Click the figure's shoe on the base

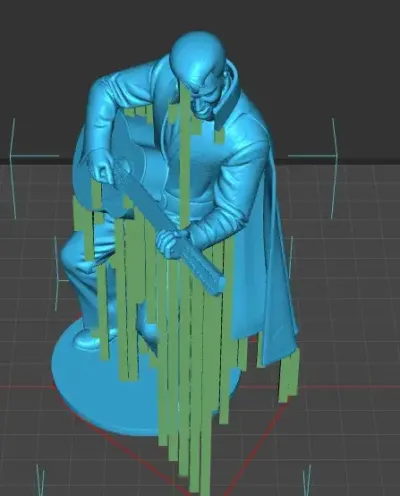click(x=87, y=339)
